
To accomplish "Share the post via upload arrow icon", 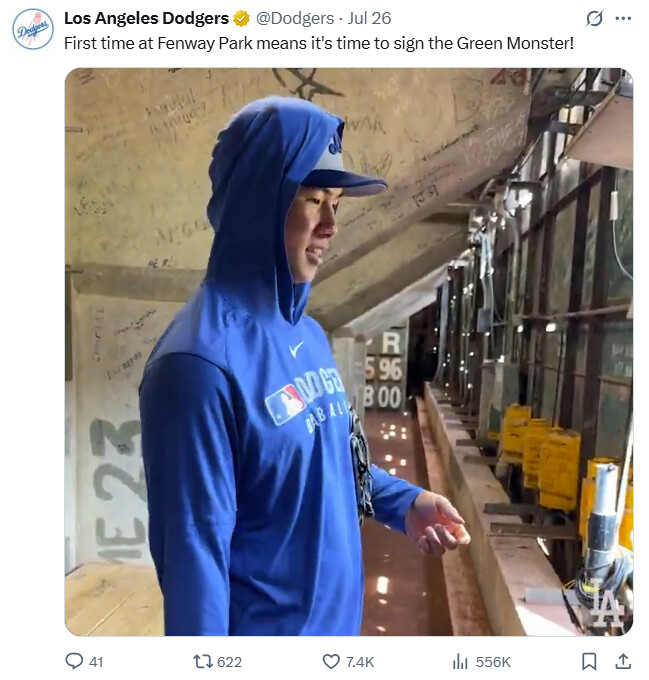I will coord(623,662).
